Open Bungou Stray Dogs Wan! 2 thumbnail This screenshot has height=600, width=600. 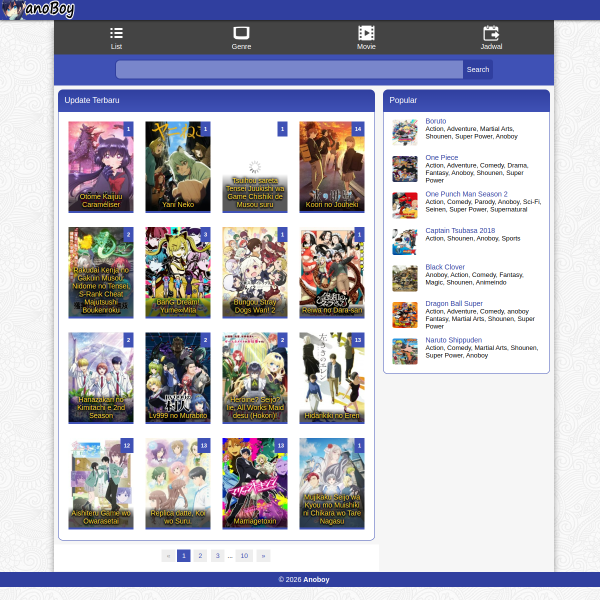255,272
